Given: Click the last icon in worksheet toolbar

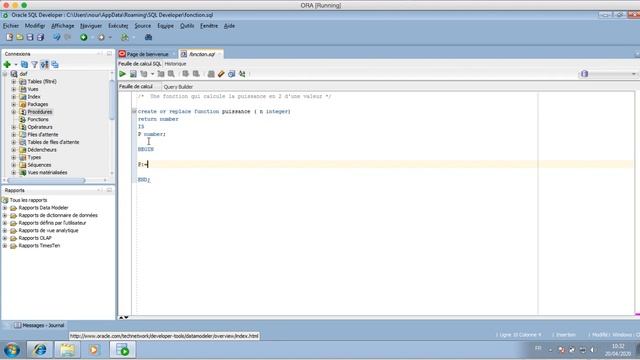Looking at the screenshot, I should (x=242, y=74).
